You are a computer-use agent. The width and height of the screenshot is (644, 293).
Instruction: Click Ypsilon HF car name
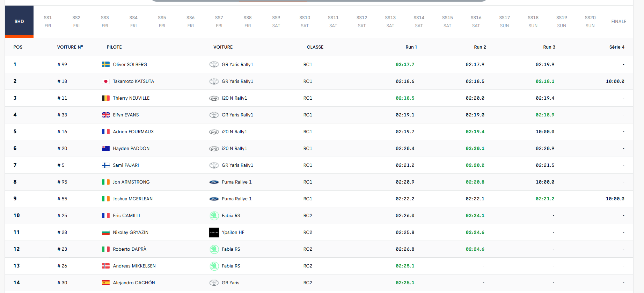pyautogui.click(x=233, y=232)
